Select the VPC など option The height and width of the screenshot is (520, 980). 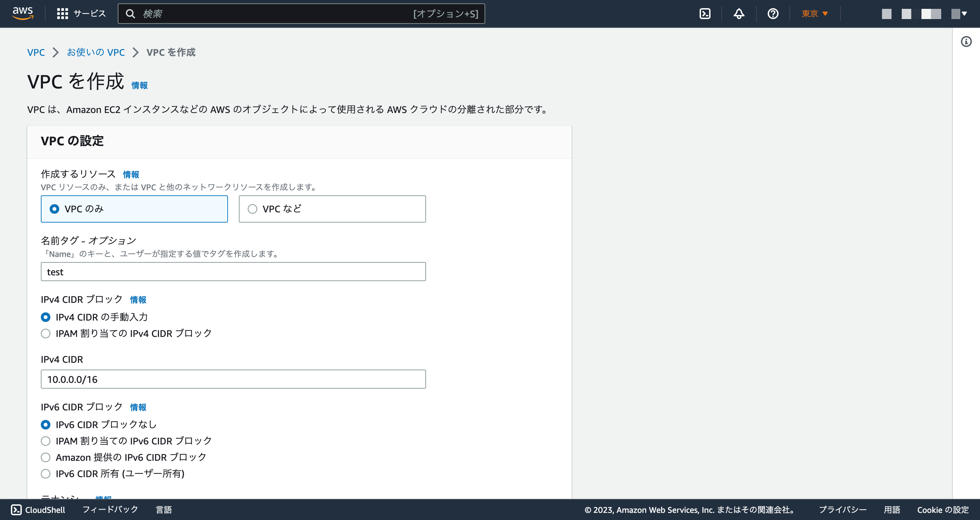pyautogui.click(x=252, y=209)
